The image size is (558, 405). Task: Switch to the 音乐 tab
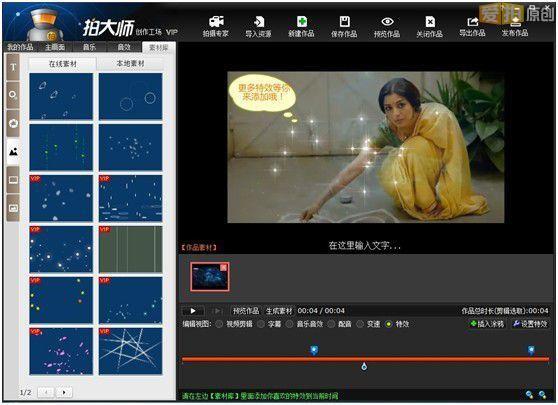click(89, 47)
